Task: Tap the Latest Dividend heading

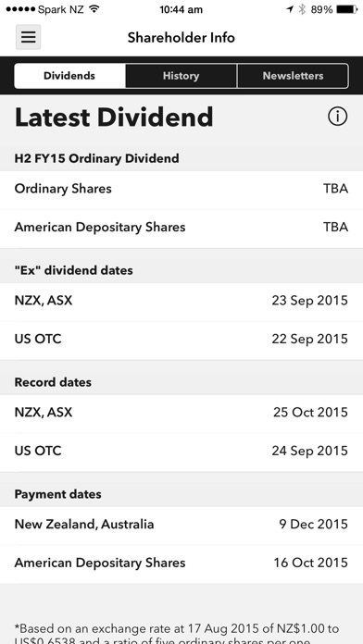Action: (114, 118)
